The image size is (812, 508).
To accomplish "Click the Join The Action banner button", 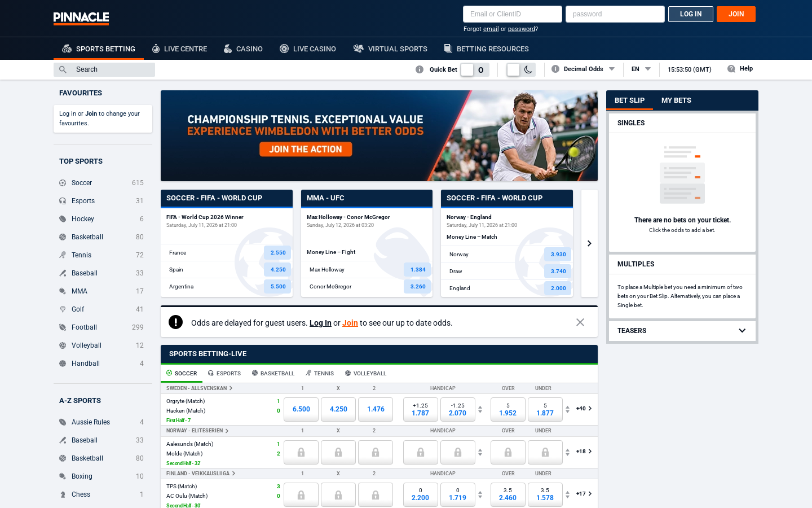I will click(x=306, y=149).
